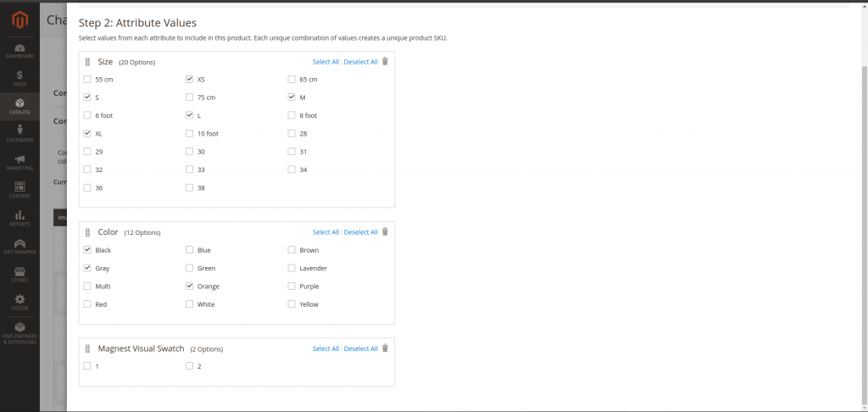Click Select All for Magnest Visual Swatch

point(325,348)
